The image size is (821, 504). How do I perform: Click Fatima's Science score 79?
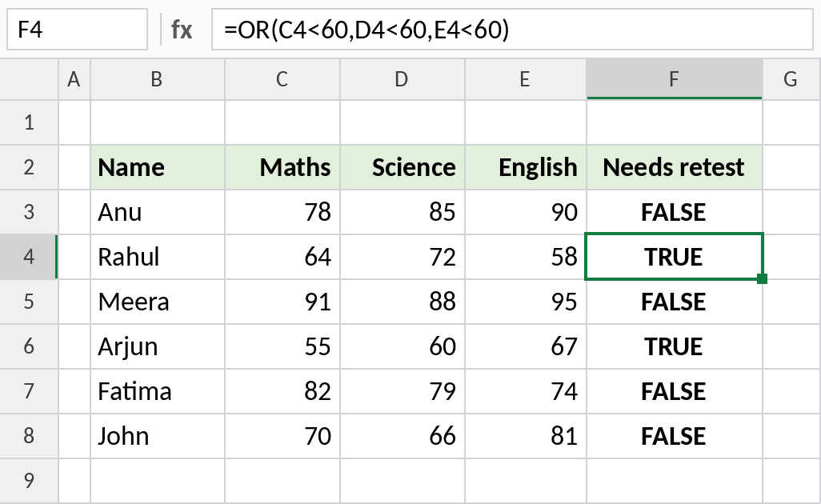click(402, 391)
